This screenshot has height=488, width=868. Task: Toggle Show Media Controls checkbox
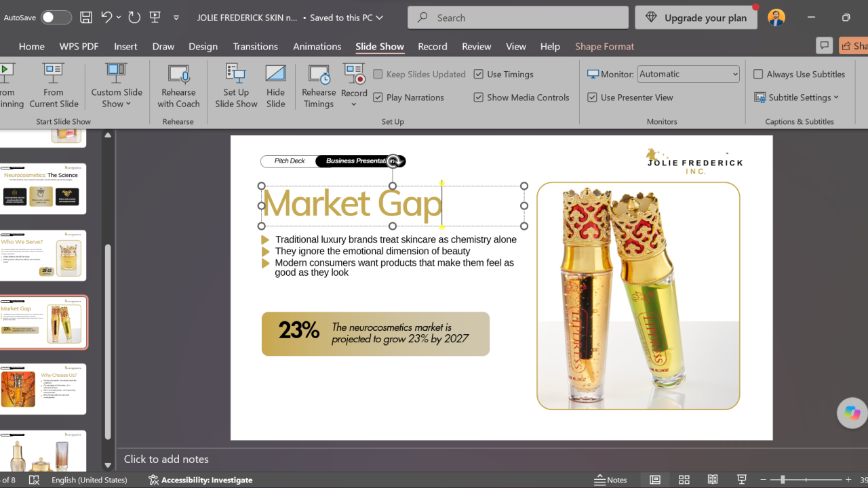pyautogui.click(x=479, y=98)
